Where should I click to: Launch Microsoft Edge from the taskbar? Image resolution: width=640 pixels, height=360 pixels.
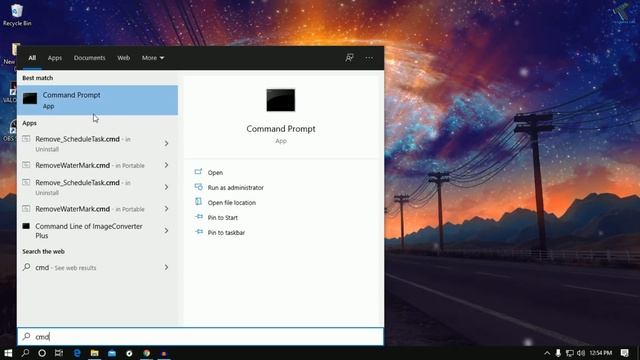click(77, 353)
